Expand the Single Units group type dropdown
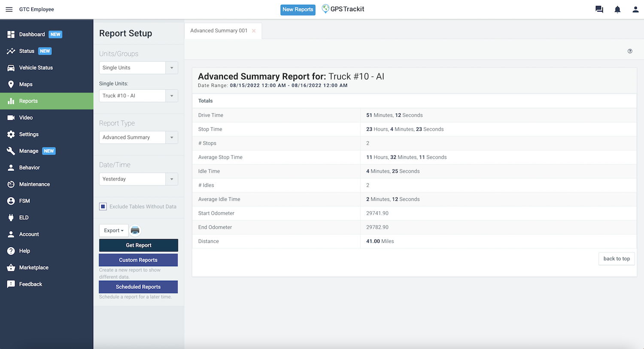This screenshot has width=644, height=349. pyautogui.click(x=172, y=68)
